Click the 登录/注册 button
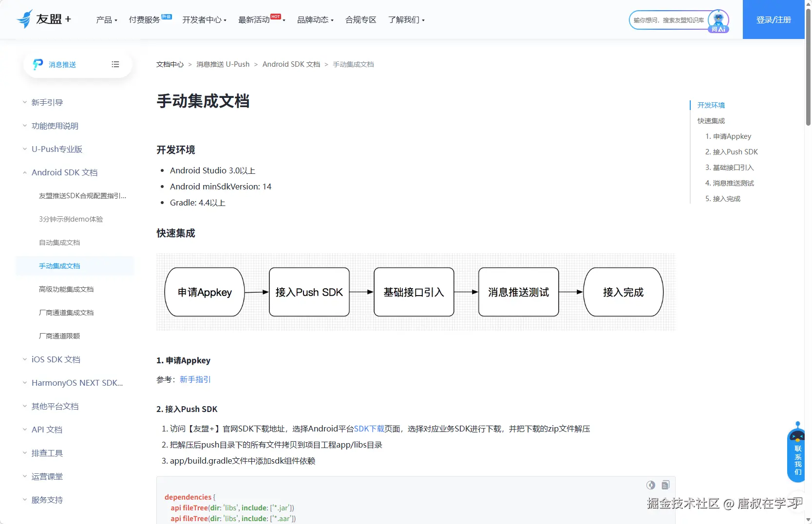Screen dimensions: 812x524 [x=773, y=19]
